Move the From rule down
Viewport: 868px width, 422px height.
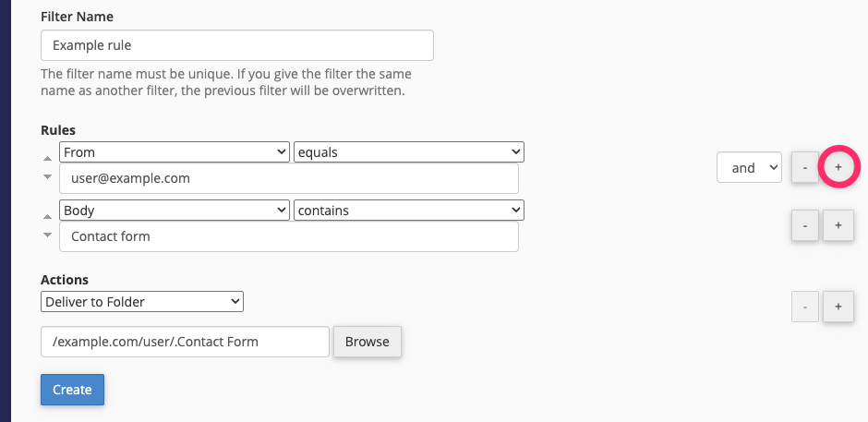[48, 176]
